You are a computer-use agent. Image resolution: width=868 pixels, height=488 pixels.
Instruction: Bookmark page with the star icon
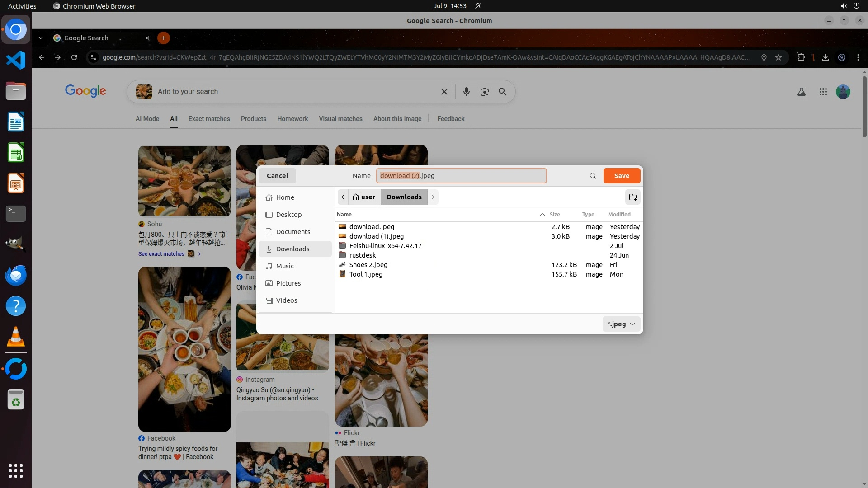click(x=778, y=57)
